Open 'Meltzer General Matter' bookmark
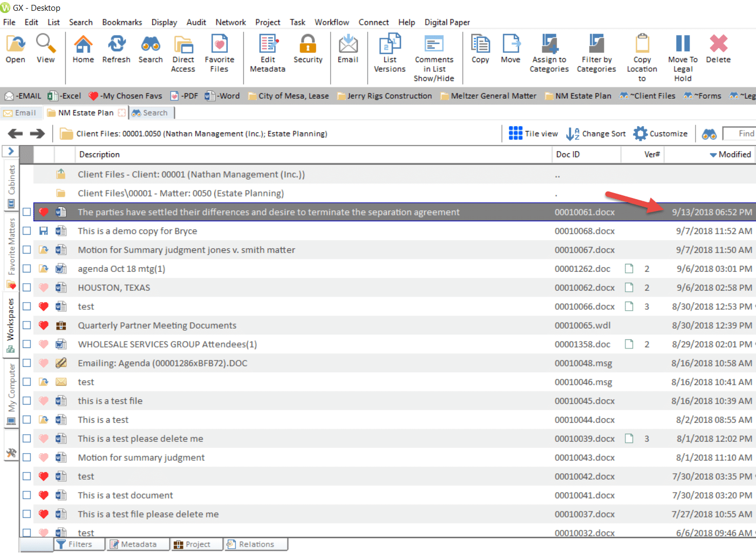This screenshot has height=553, width=756. point(489,95)
